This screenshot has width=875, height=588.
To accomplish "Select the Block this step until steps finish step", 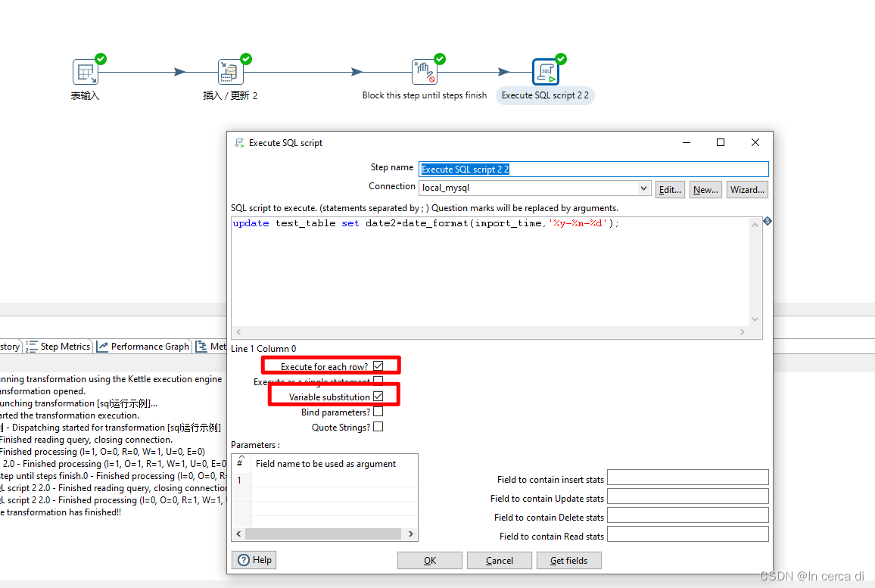I will coord(424,72).
